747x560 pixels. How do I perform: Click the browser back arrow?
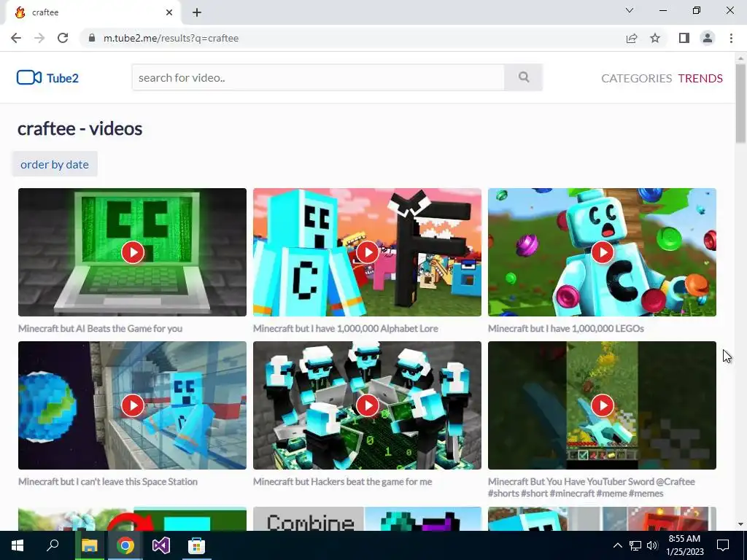tap(16, 38)
